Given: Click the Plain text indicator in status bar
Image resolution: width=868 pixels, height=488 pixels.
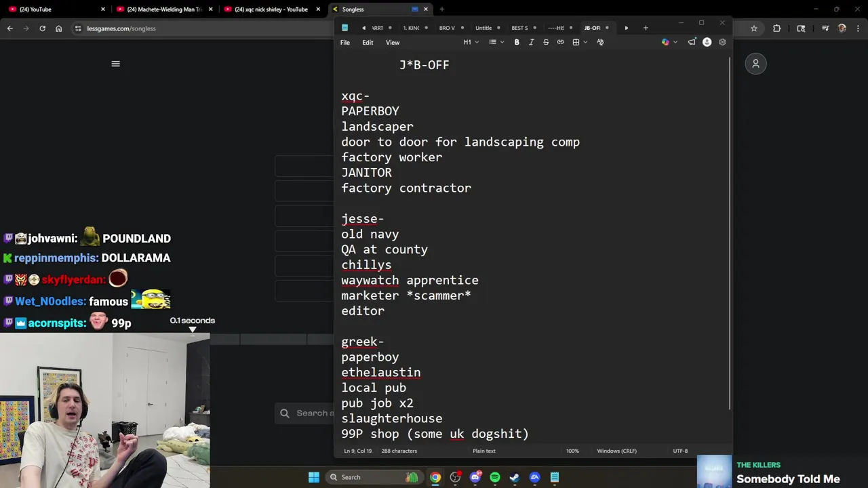Looking at the screenshot, I should coord(484,451).
